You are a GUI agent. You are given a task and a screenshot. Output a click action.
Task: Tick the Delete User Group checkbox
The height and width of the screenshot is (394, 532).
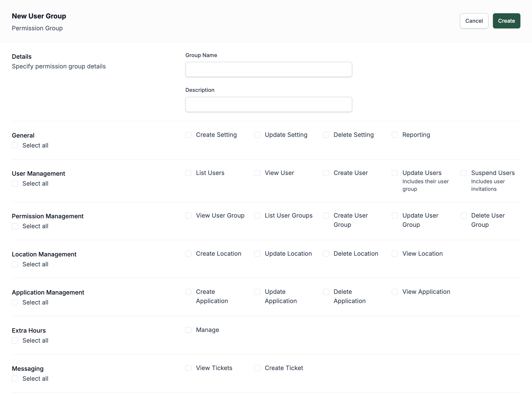tap(464, 216)
